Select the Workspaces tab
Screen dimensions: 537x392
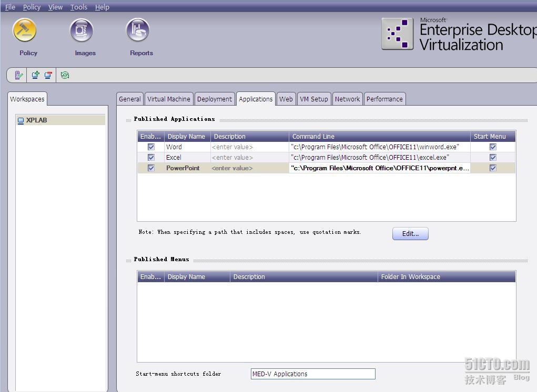(x=27, y=99)
